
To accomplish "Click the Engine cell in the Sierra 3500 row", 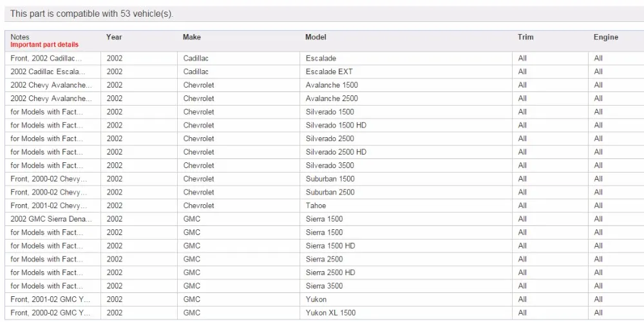I will [x=616, y=286].
